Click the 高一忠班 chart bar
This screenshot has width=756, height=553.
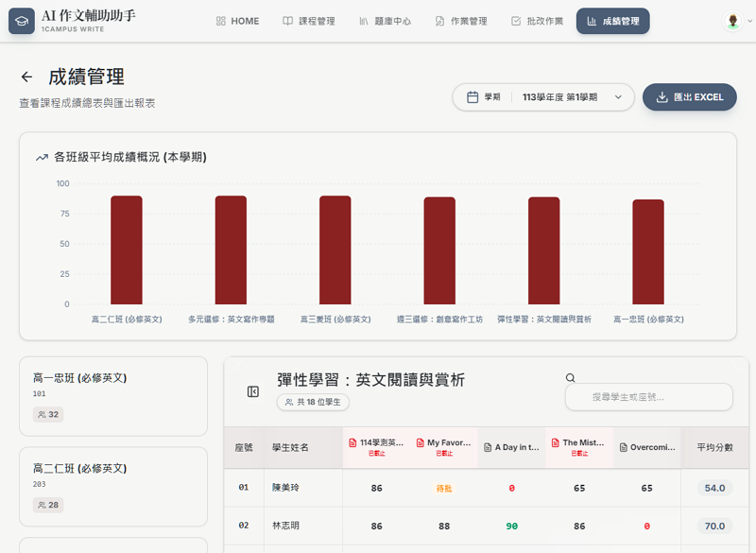(x=648, y=252)
